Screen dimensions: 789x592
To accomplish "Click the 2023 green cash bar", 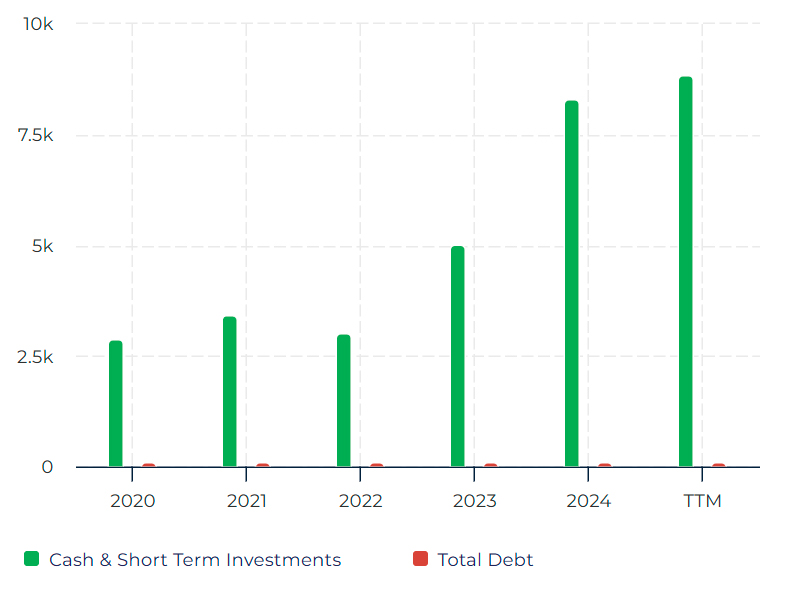I will pyautogui.click(x=458, y=357).
